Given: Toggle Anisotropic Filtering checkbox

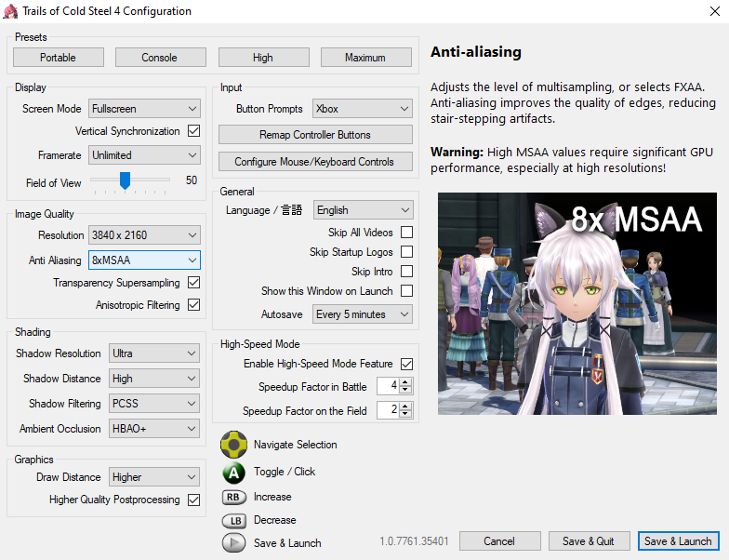Looking at the screenshot, I should point(193,305).
